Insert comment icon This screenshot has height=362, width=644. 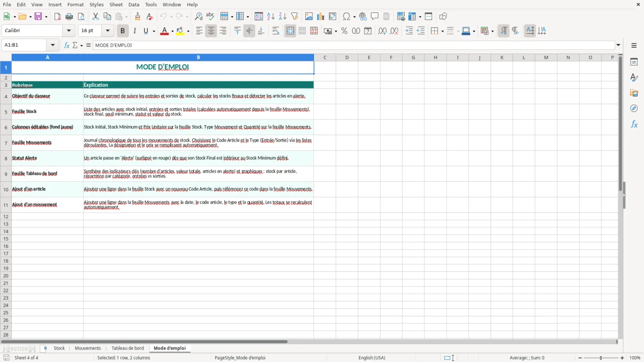375,17
